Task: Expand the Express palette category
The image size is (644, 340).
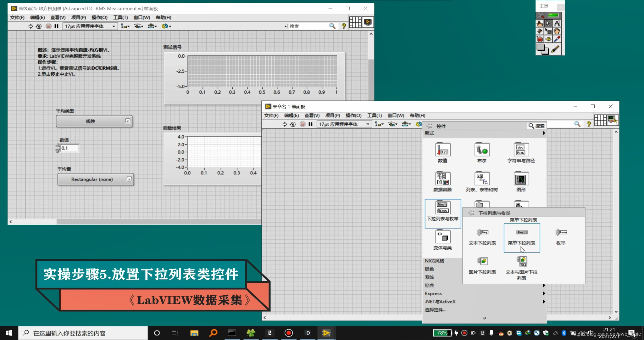Action: [x=485, y=293]
